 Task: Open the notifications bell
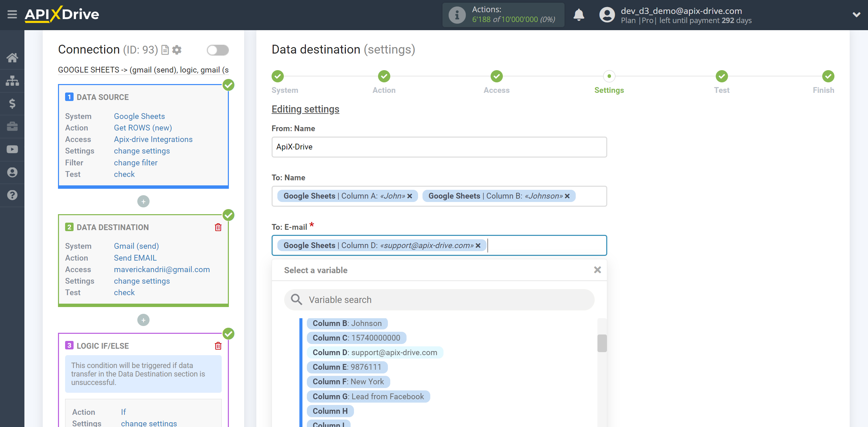coord(579,15)
